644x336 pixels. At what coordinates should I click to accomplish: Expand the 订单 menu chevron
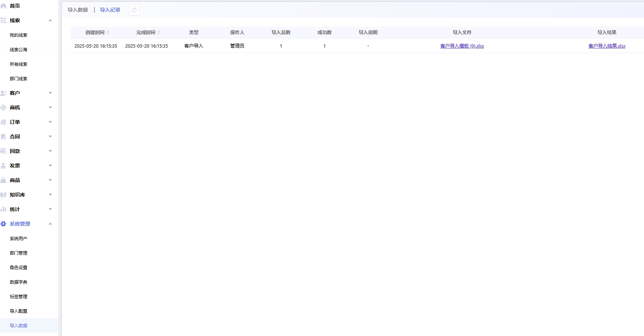[50, 122]
